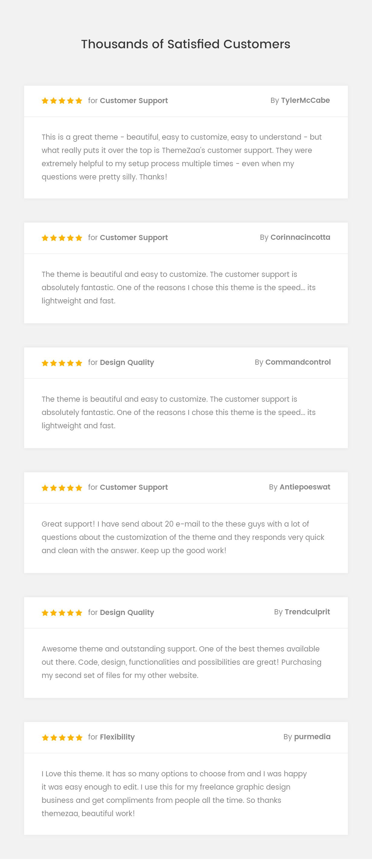Select the Antiepoeswat reviewer name
Viewport: 372px width, 868px height.
click(305, 487)
